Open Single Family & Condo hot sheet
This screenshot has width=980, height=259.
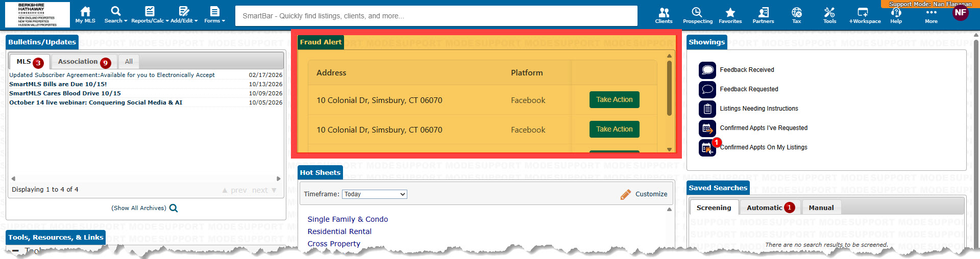pos(348,219)
